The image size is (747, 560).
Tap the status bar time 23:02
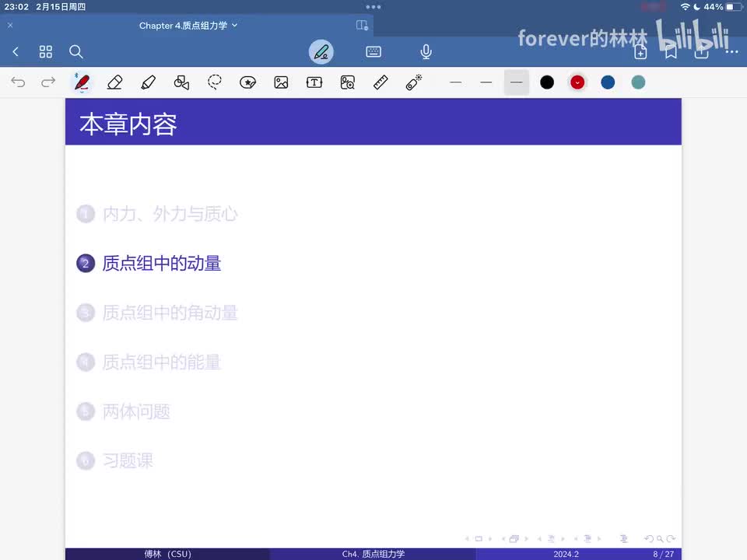(16, 7)
